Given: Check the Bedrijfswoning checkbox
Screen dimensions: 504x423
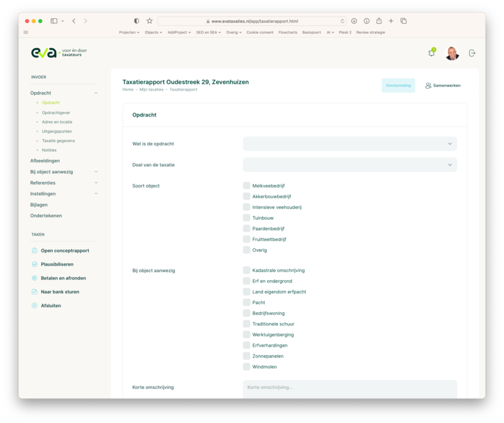Looking at the screenshot, I should point(246,313).
